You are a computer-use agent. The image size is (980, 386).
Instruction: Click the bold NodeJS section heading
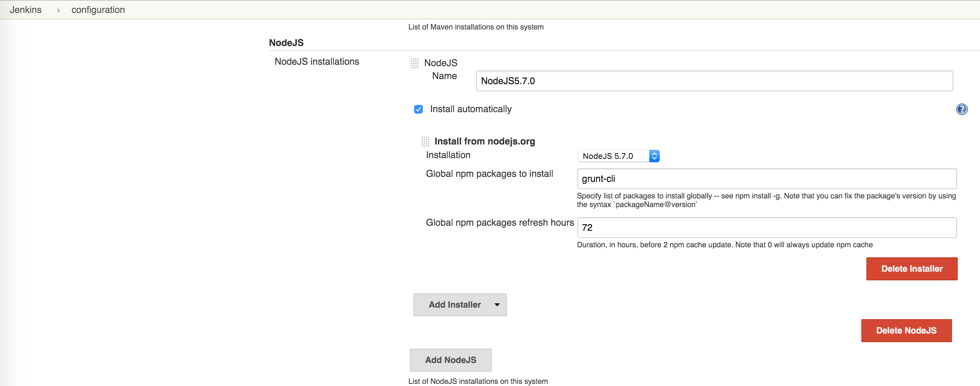[x=286, y=43]
